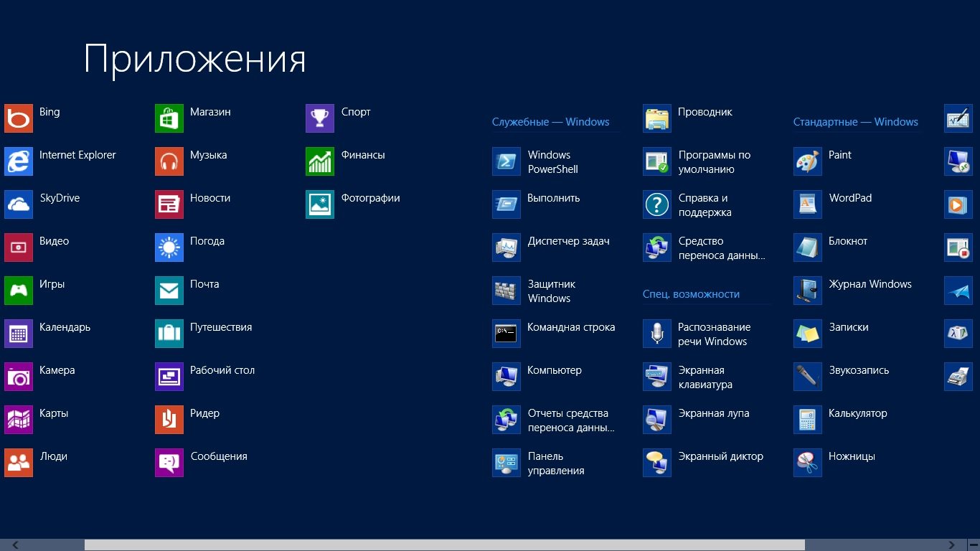Open the Диспетчер задач icon

click(507, 248)
